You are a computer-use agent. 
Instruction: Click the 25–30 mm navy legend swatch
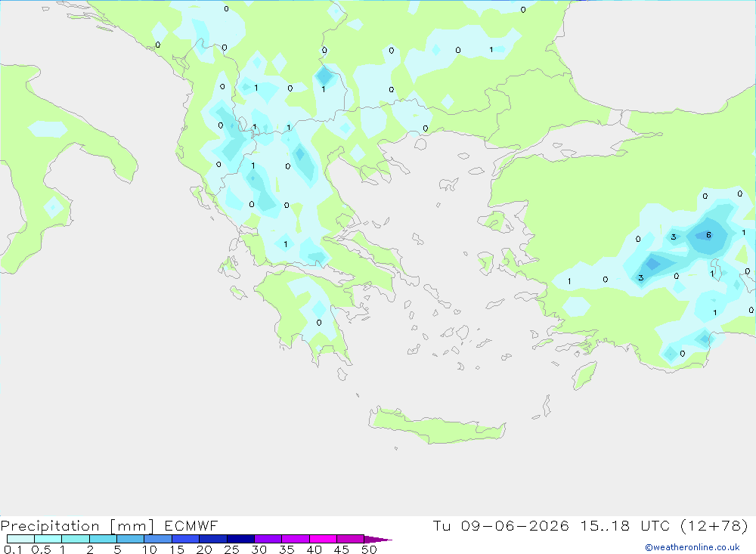(x=240, y=539)
